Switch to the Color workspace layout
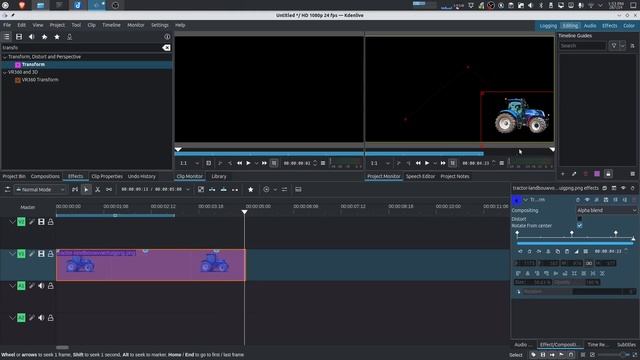The width and height of the screenshot is (640, 360). (629, 26)
